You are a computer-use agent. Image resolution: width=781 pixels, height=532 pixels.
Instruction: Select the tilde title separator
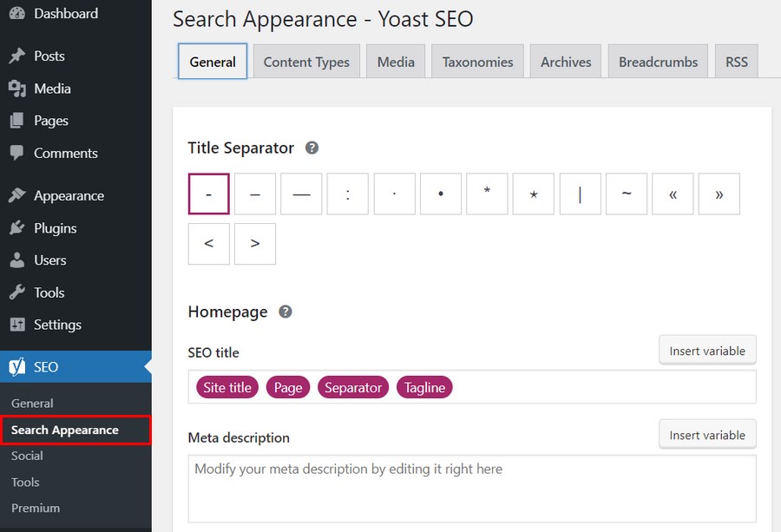coord(627,194)
